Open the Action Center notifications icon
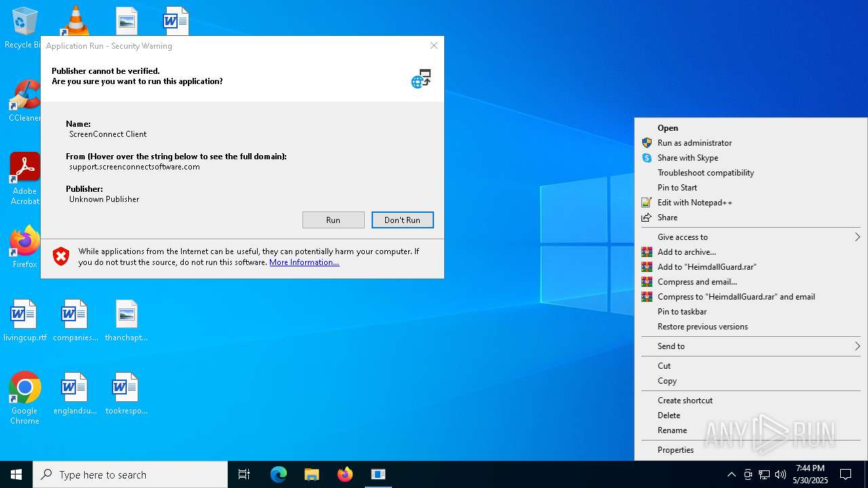The width and height of the screenshot is (868, 488). 846,474
